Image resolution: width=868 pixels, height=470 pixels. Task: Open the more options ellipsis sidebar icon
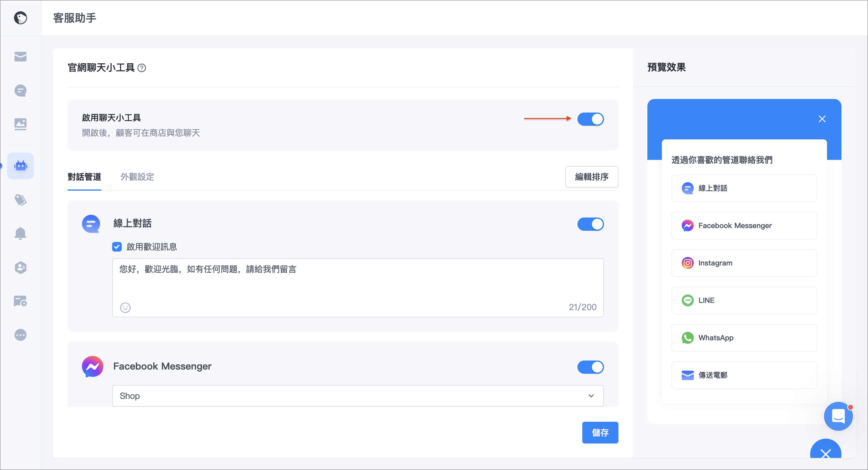tap(20, 335)
